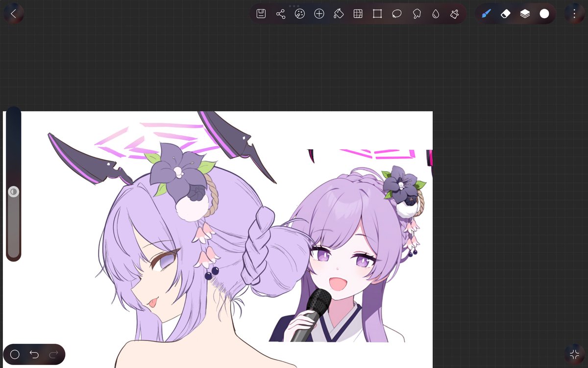Open the layers panel
Screen dimensions: 588x368
click(x=525, y=14)
